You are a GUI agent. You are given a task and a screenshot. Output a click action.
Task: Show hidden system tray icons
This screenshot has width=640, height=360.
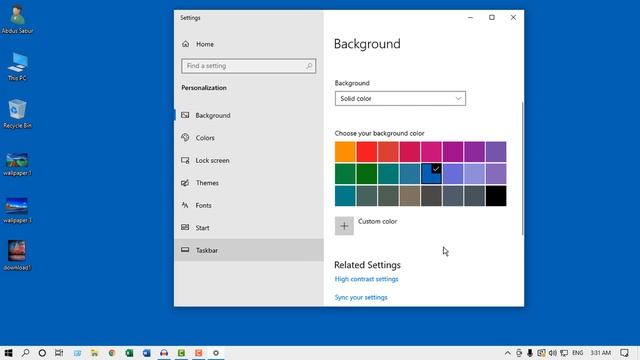coord(508,353)
